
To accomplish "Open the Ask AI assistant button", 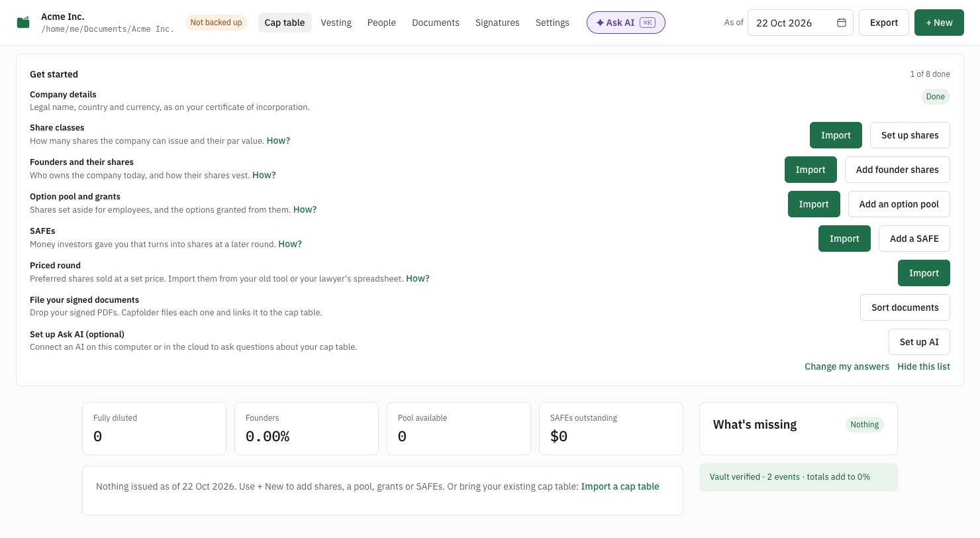I will [626, 23].
